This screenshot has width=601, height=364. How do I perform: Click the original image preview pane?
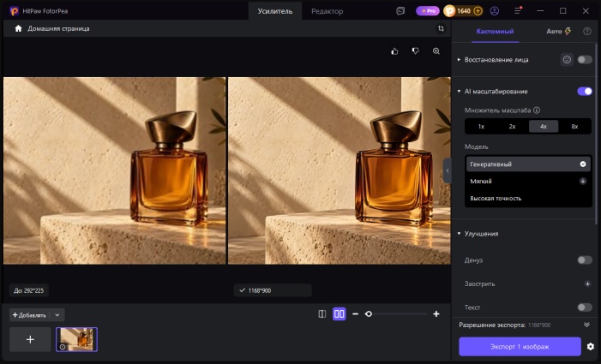115,170
